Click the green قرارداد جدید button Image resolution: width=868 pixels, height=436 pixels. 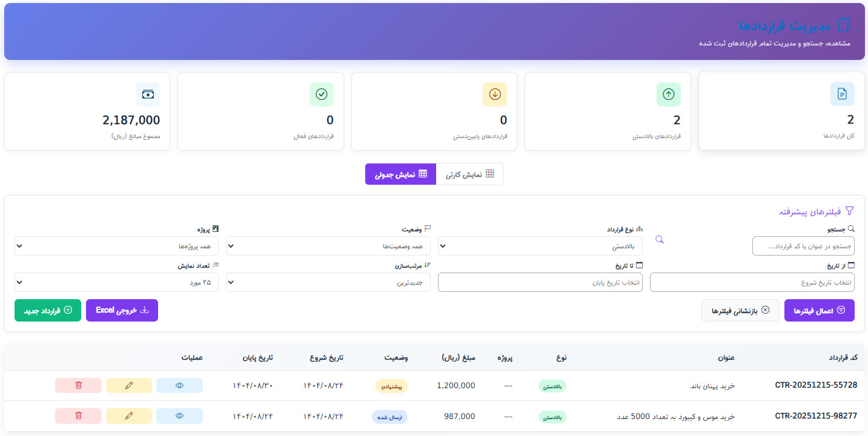(x=47, y=310)
